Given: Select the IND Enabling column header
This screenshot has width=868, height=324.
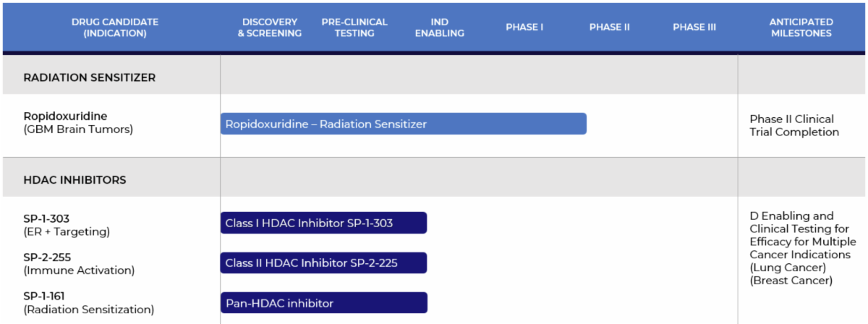Looking at the screenshot, I should [x=440, y=27].
